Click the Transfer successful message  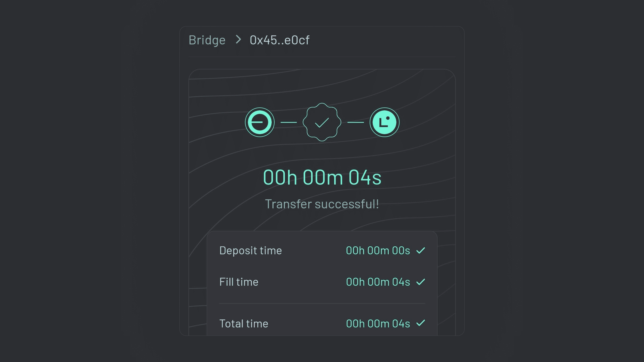[x=322, y=204]
